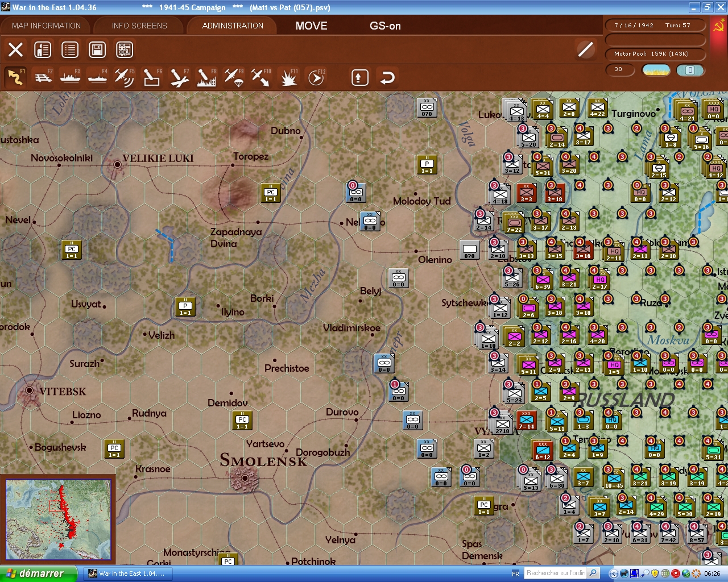
Task: Click the X icon in the administration toolbar
Action: [15, 49]
